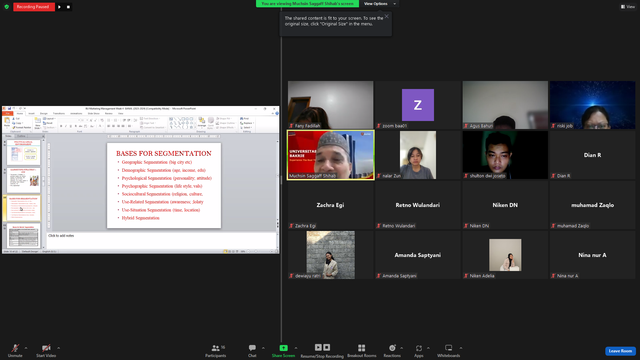Open the View layout button at top right

tap(628, 7)
